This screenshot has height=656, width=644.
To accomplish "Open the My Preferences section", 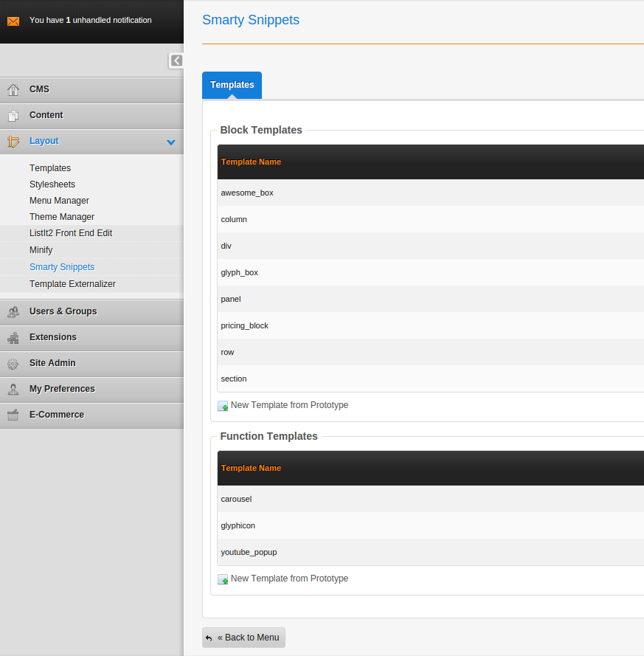I will point(91,390).
